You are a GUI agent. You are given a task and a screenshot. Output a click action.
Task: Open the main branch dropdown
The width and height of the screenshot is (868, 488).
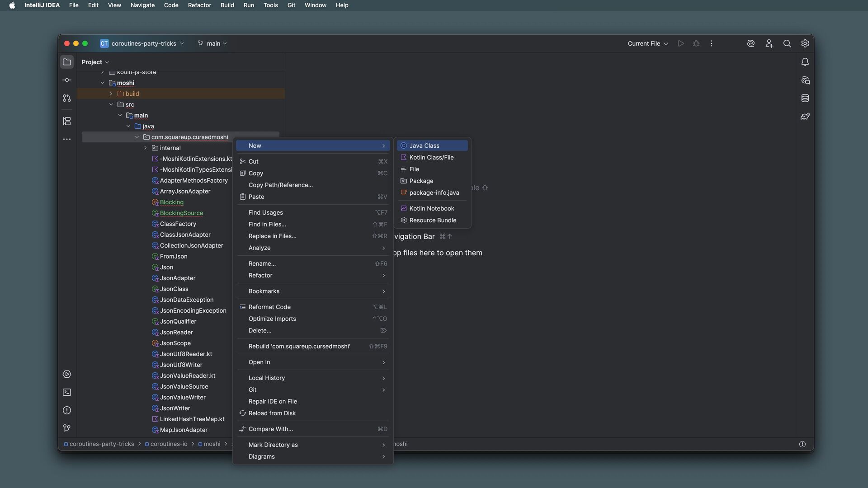click(212, 43)
